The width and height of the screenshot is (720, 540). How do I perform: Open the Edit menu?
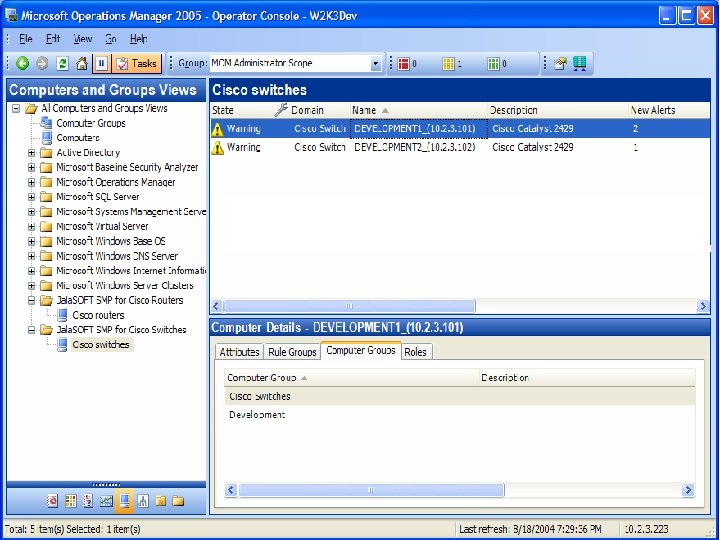pyautogui.click(x=53, y=39)
